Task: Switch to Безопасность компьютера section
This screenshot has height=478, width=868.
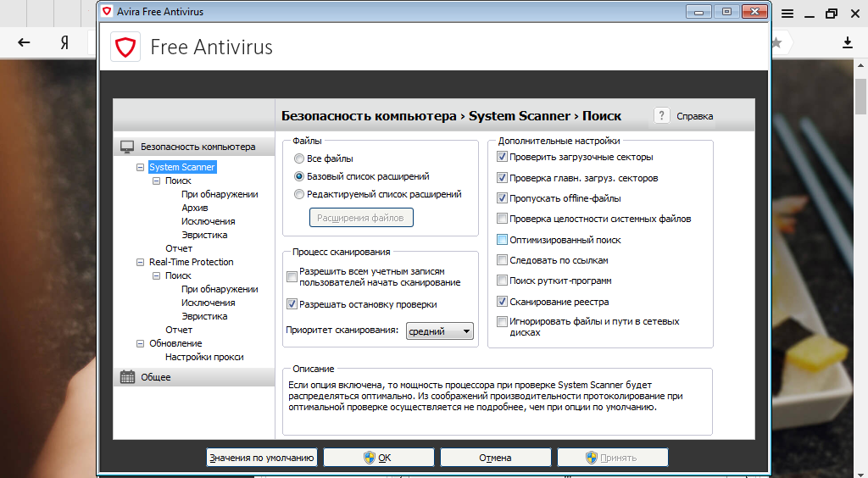Action: [194, 147]
